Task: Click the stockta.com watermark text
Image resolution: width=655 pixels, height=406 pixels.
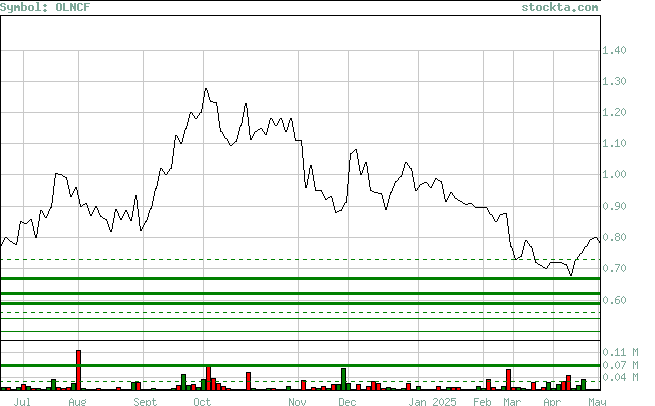Action: [560, 7]
